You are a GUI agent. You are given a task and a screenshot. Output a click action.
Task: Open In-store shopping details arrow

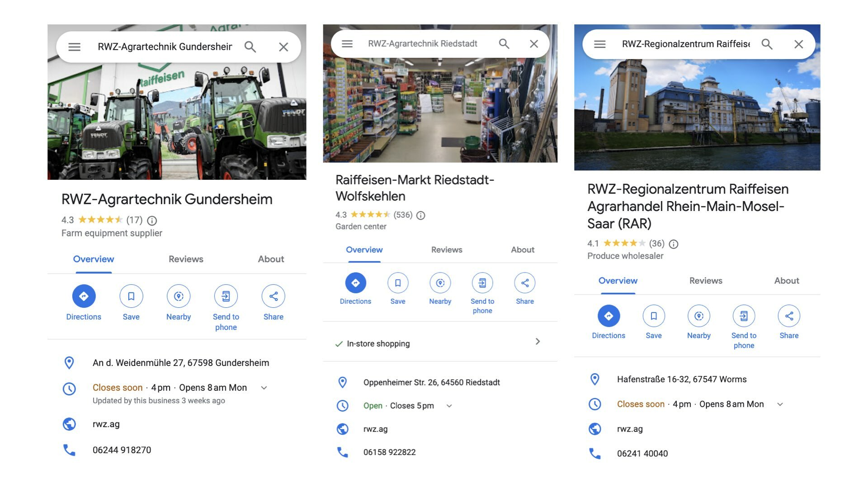(538, 342)
